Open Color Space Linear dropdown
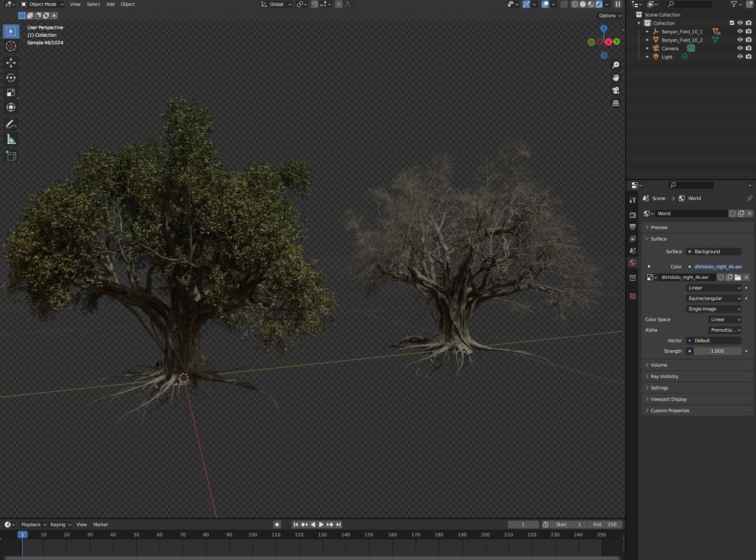756x560 pixels. (725, 319)
